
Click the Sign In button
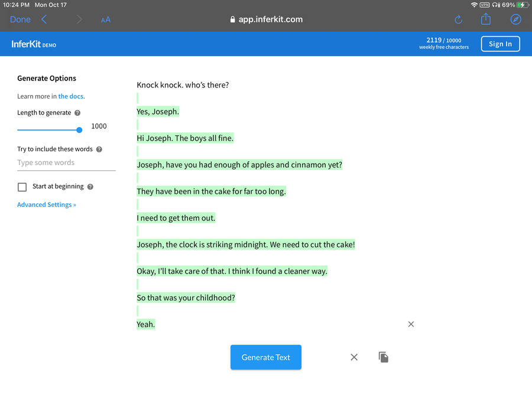pos(500,44)
